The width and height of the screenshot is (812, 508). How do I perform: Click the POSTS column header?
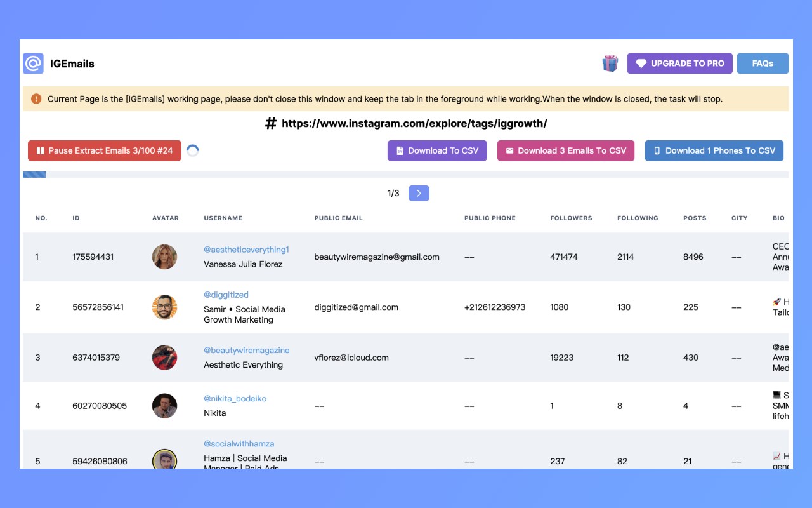click(695, 218)
